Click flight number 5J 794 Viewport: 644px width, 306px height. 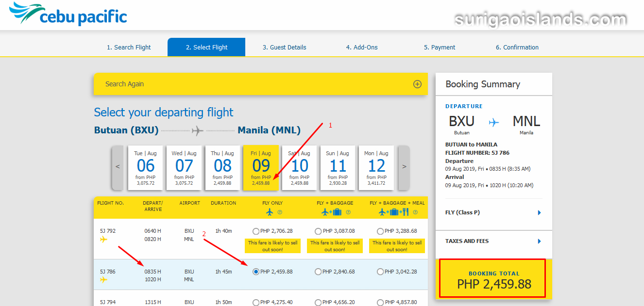pos(108,302)
